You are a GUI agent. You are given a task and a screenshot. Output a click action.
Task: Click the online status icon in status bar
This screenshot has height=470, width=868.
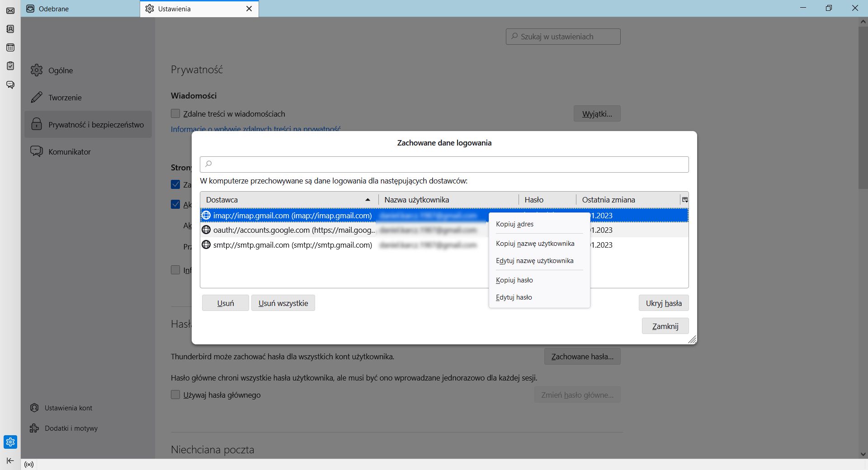[29, 465]
